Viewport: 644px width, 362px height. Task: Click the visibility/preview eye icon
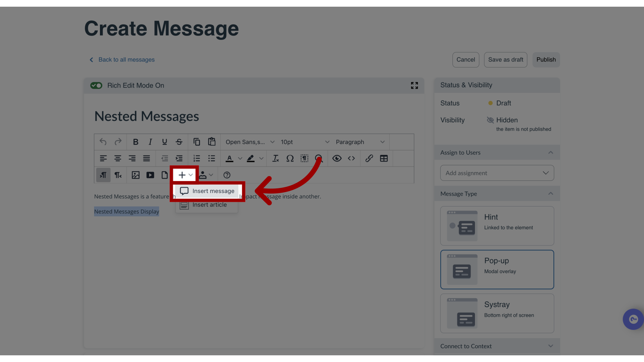337,158
